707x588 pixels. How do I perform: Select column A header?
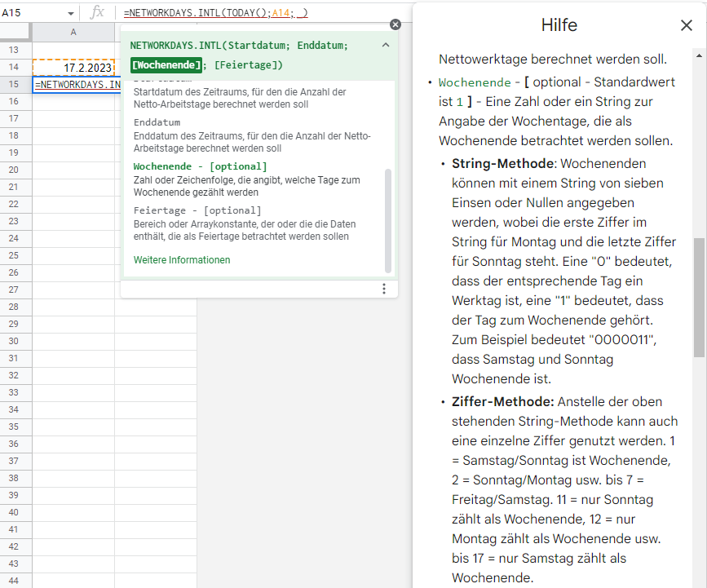tap(73, 32)
